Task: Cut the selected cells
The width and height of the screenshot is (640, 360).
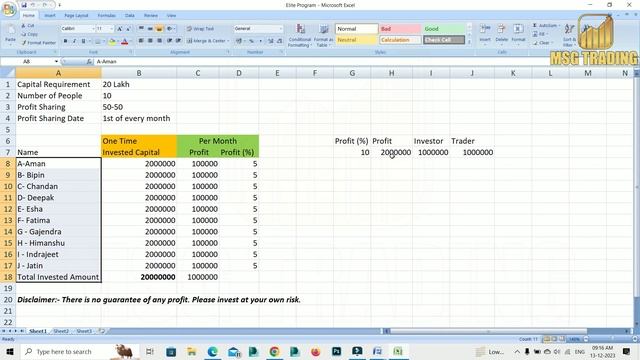Action: 29,26
